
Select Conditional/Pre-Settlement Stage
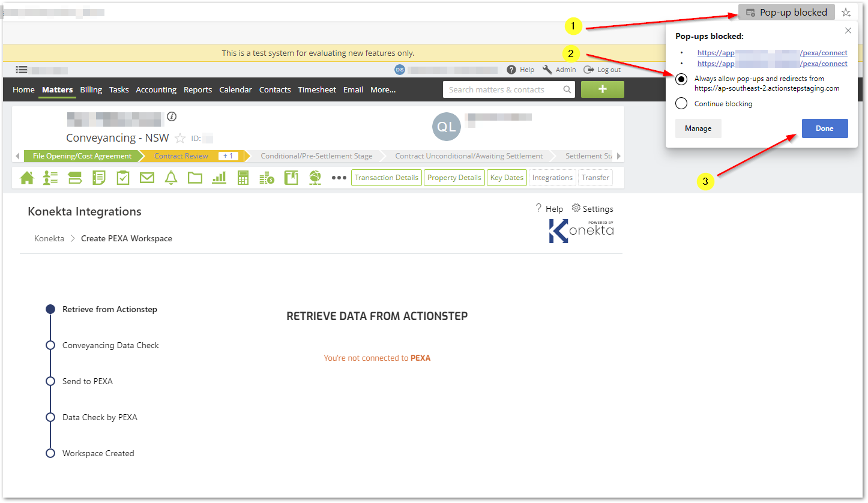(316, 156)
